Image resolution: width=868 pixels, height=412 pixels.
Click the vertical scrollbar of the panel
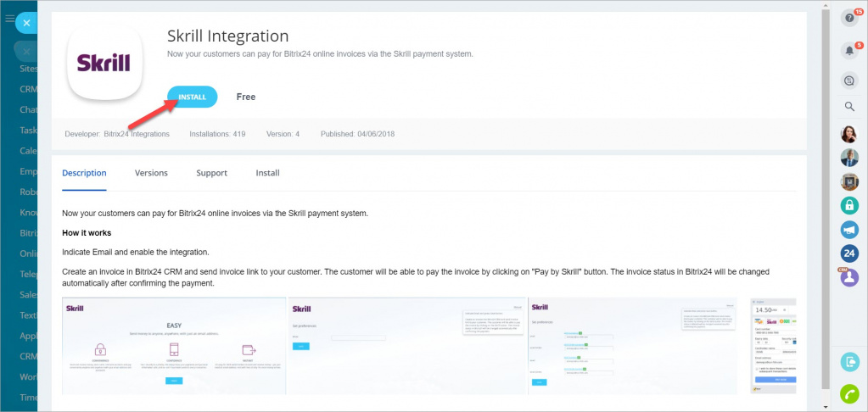pos(826,198)
